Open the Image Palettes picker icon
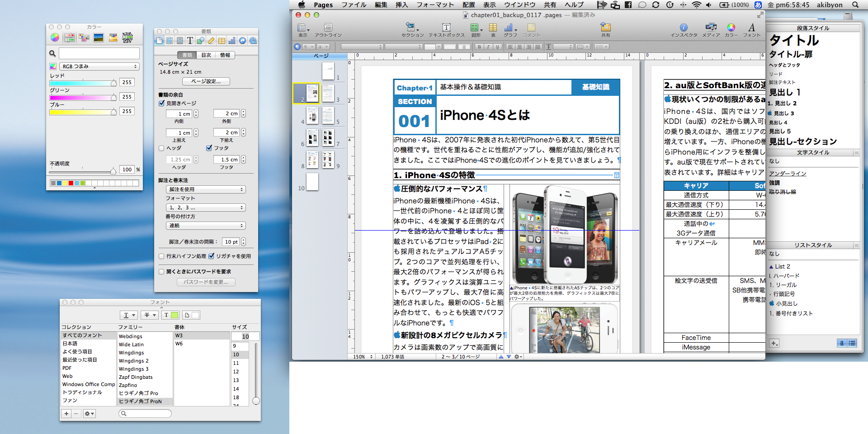Viewport: 868px width, 434px height. click(99, 38)
